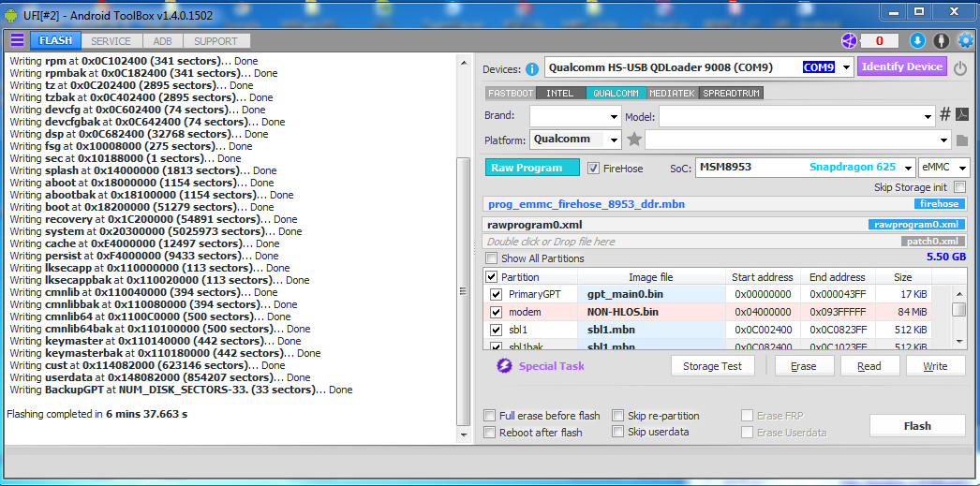980x486 pixels.
Task: Click the purple globe network icon
Action: click(849, 41)
